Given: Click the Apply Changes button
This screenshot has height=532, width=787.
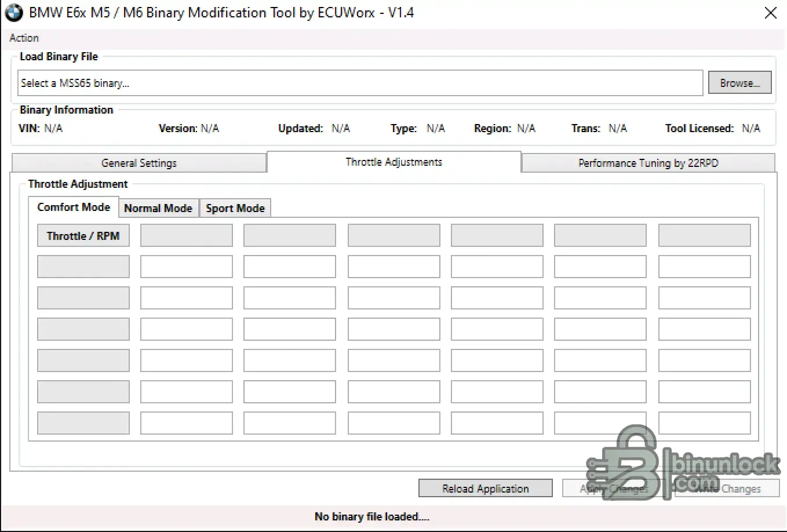Looking at the screenshot, I should (x=614, y=489).
